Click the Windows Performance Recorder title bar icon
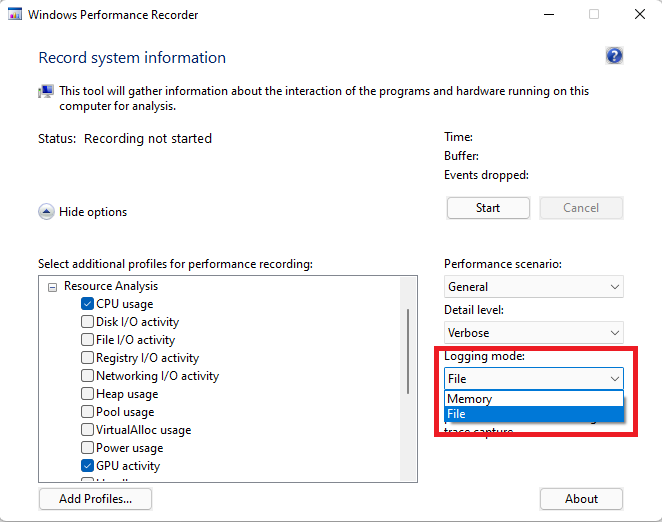 (15, 14)
